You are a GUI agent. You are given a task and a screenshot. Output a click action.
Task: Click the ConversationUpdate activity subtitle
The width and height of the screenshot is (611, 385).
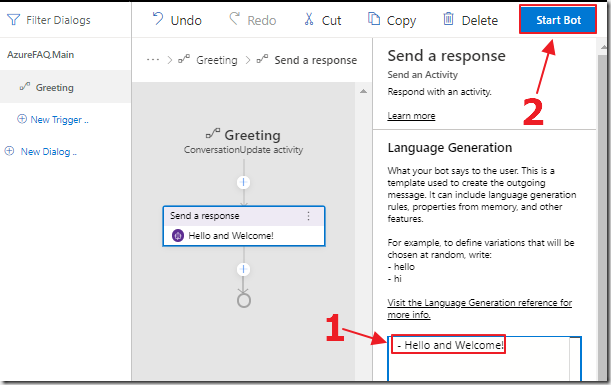(x=244, y=150)
